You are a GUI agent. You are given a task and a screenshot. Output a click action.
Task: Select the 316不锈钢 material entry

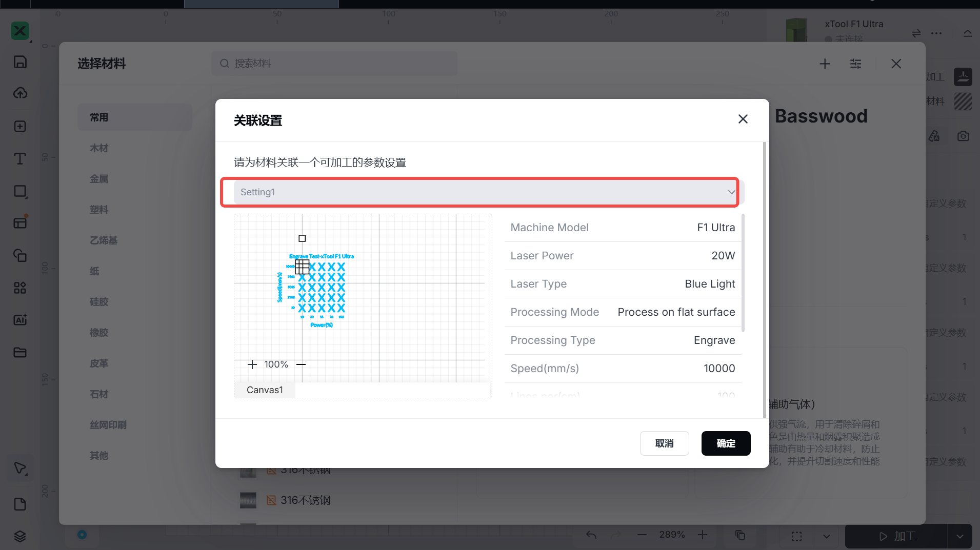tap(305, 500)
